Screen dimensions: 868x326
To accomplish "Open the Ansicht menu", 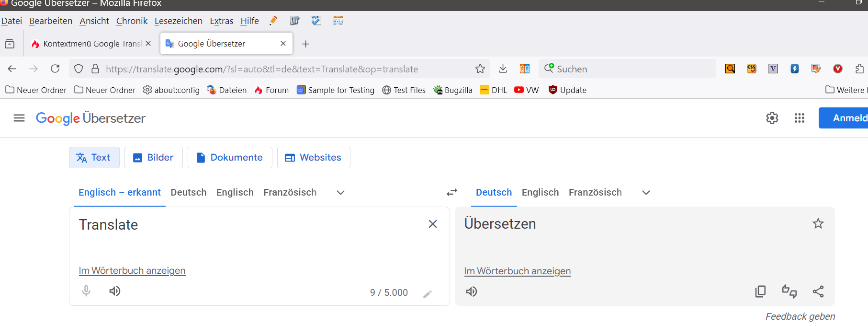I will [x=94, y=21].
